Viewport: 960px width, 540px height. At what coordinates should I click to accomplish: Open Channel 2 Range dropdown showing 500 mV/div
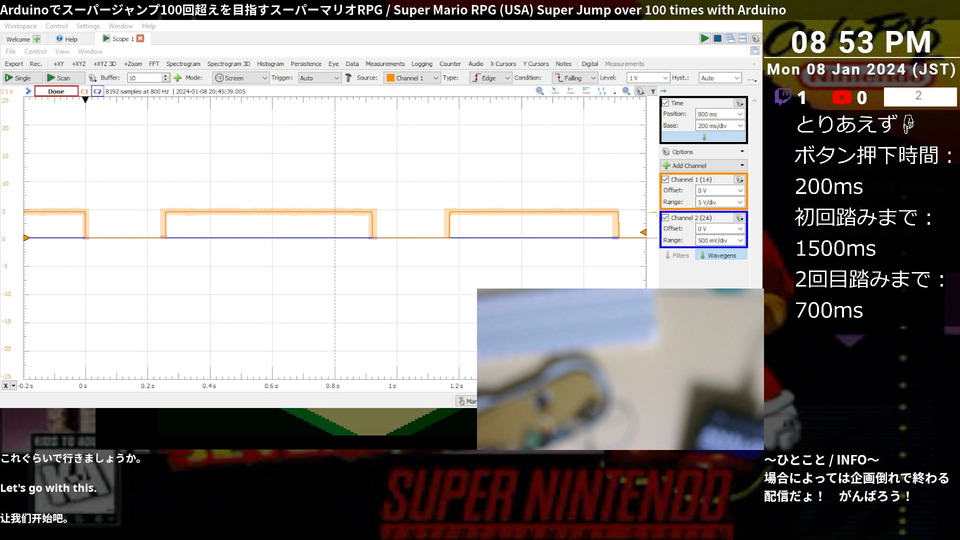click(x=719, y=241)
